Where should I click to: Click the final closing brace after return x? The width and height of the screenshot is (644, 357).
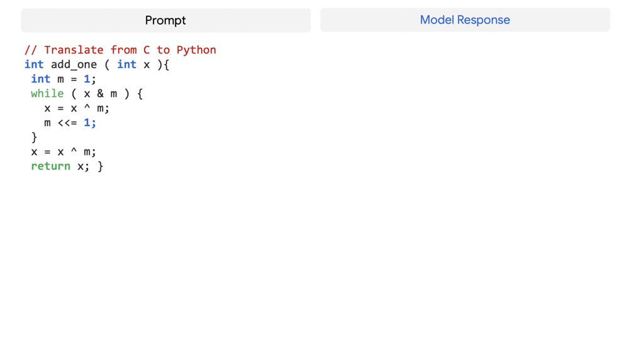100,166
